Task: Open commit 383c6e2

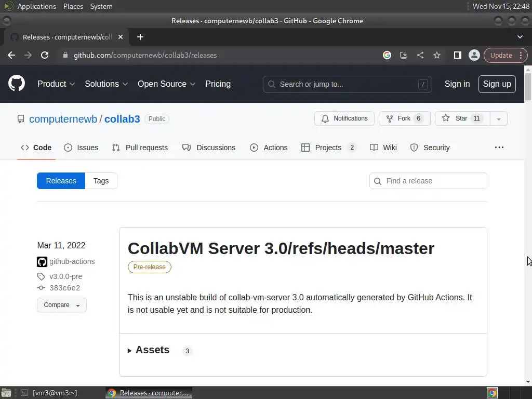Action: click(x=65, y=288)
